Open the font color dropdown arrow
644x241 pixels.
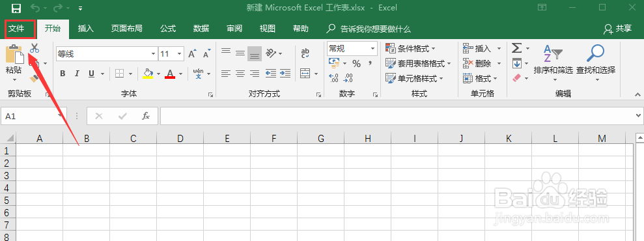point(180,74)
